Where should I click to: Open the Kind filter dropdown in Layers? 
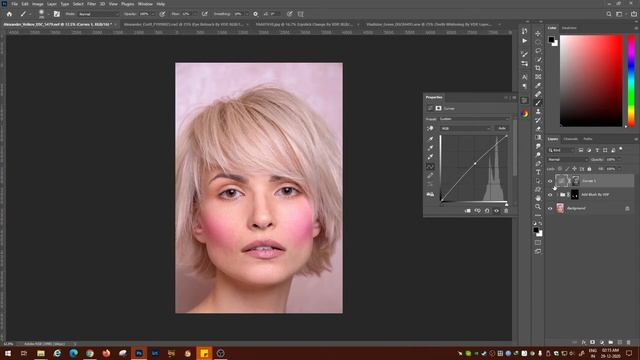(x=561, y=150)
